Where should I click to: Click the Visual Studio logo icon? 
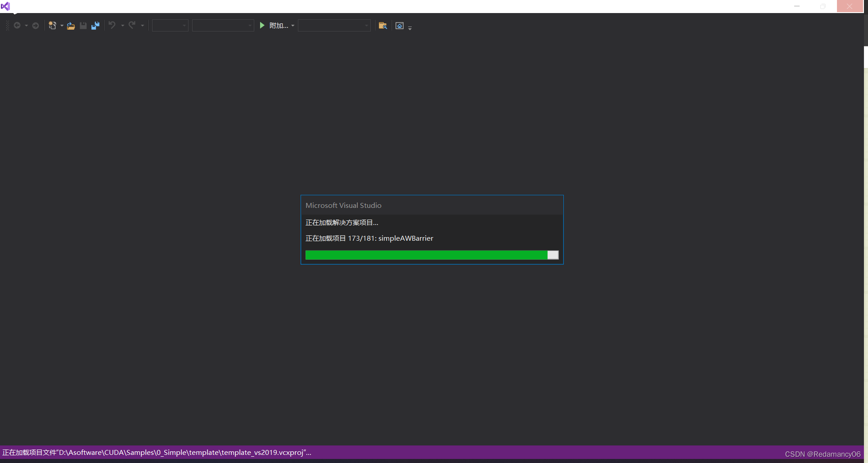pyautogui.click(x=5, y=6)
